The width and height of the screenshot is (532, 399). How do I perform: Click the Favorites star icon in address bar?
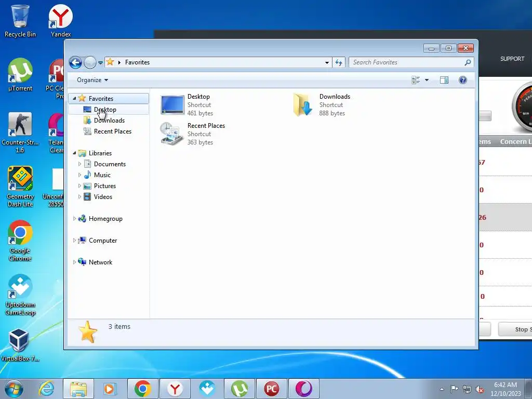point(110,62)
